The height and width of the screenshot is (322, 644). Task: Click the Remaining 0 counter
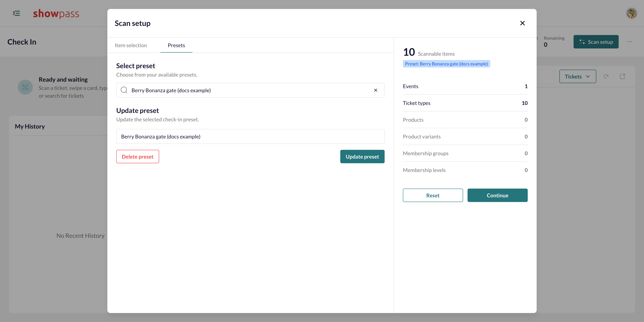click(x=554, y=41)
